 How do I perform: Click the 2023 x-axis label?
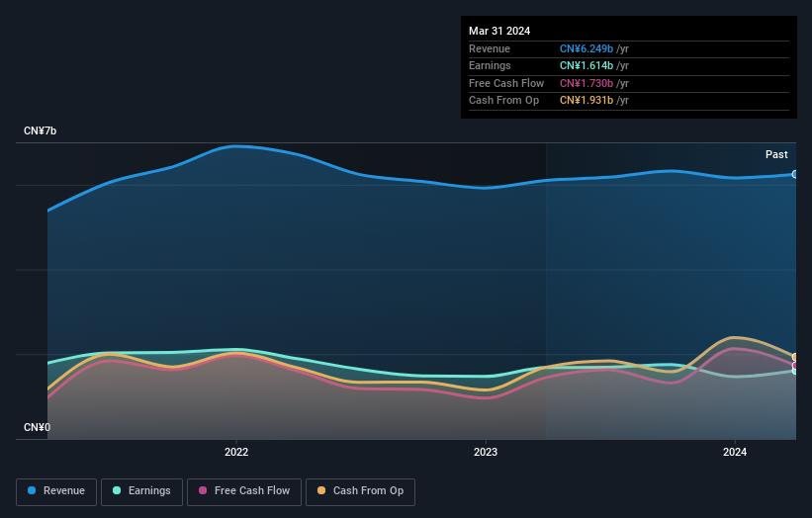(x=486, y=452)
